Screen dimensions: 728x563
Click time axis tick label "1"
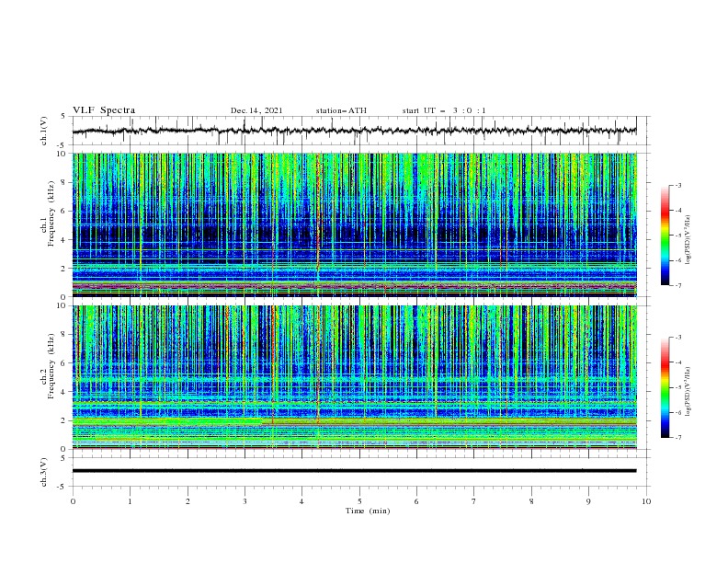click(x=130, y=501)
